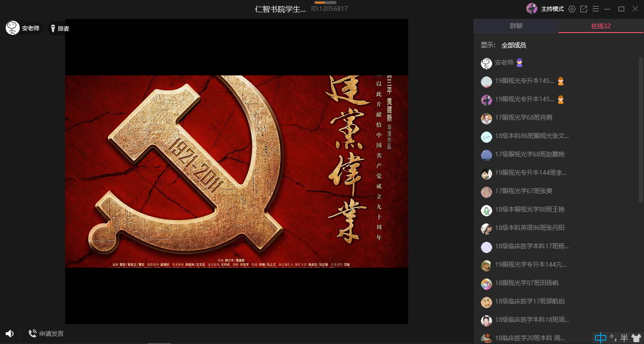
Task: Click the pop-out window icon
Action: tap(584, 9)
